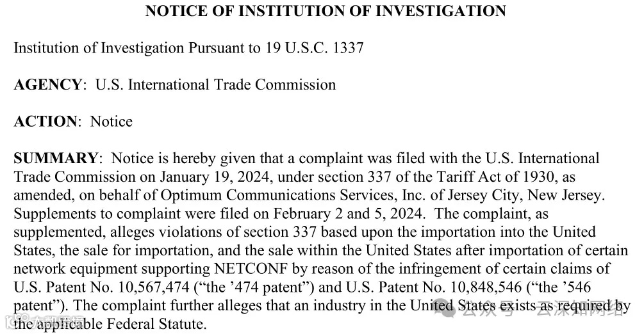Click the word "Notice" beside the ACTION label
This screenshot has width=644, height=334.
(x=111, y=122)
